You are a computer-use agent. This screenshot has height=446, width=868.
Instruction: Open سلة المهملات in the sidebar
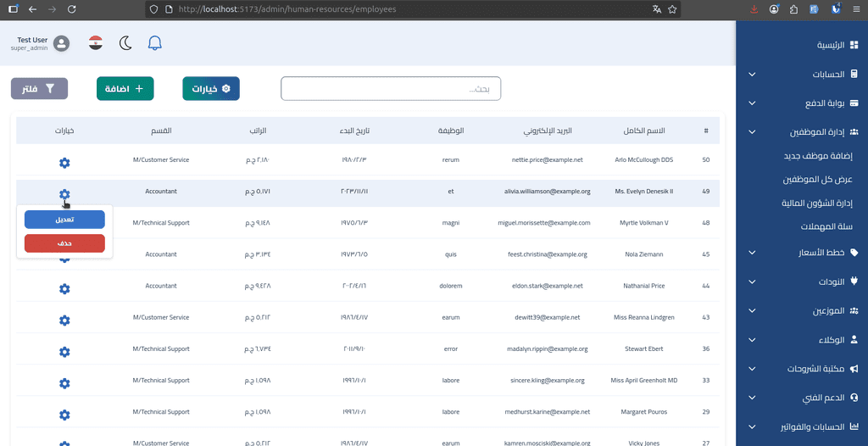826,226
